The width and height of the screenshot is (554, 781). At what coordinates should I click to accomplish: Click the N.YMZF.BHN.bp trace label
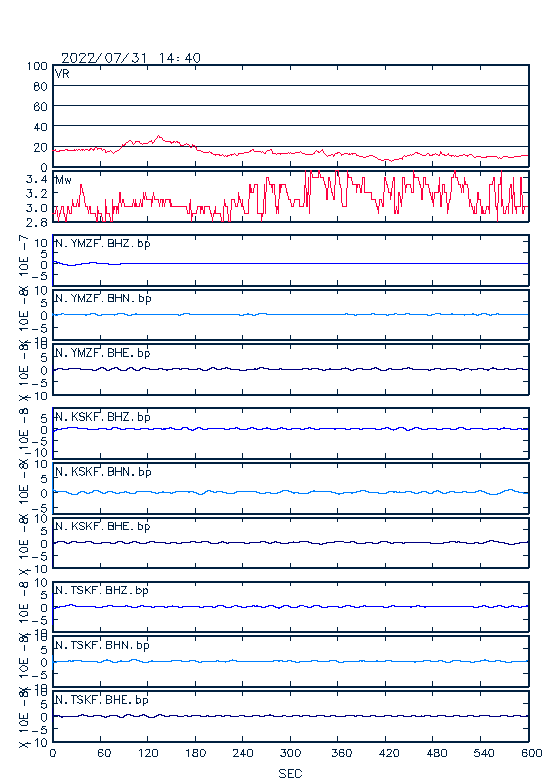click(x=103, y=298)
